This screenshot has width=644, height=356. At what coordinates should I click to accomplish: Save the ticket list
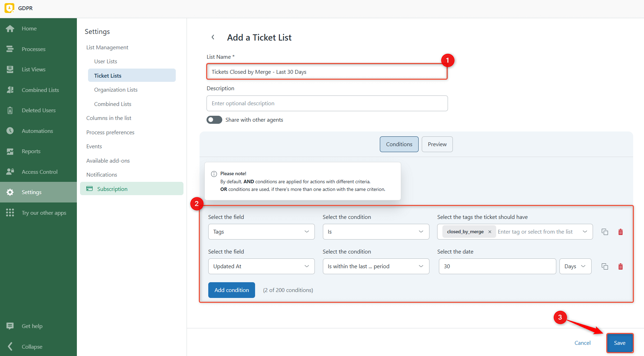(619, 343)
